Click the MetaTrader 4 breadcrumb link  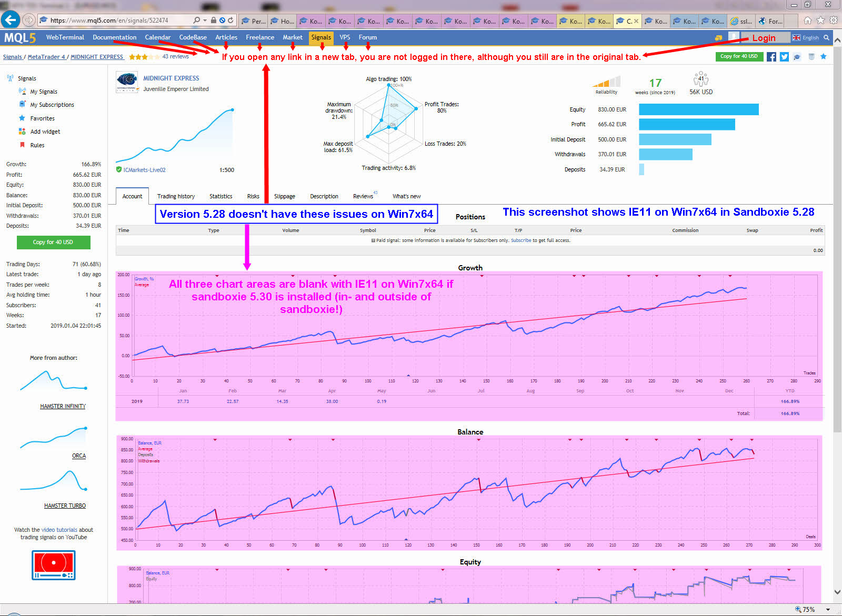(46, 57)
